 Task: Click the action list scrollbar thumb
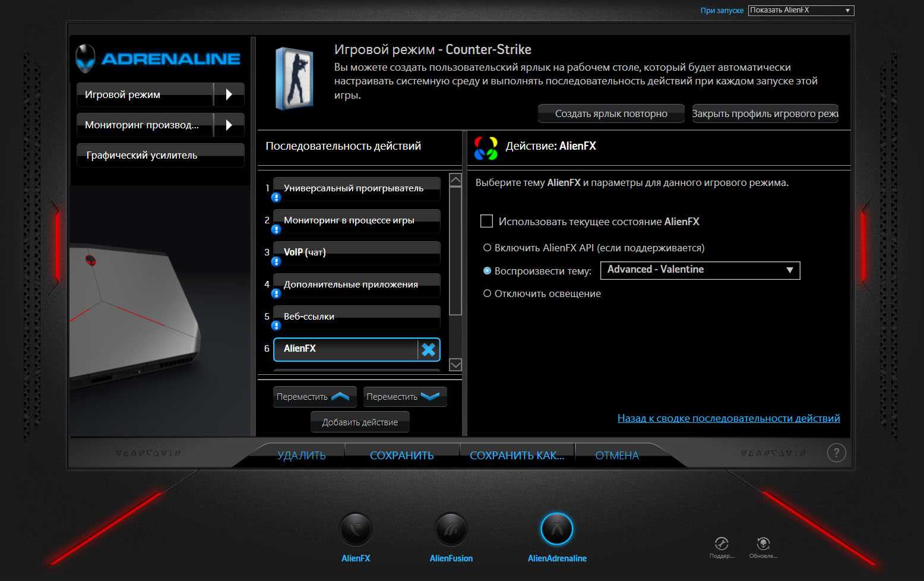(x=455, y=251)
